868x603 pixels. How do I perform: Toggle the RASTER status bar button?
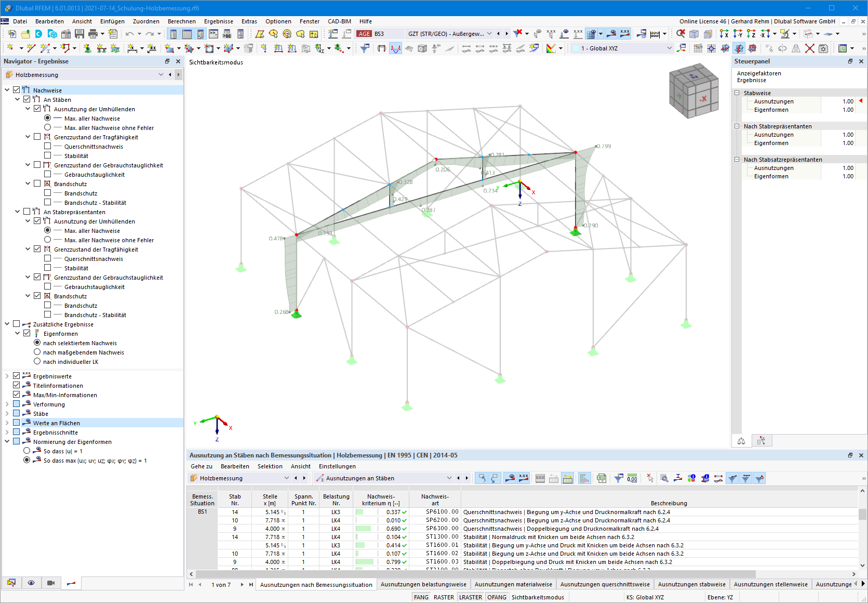pyautogui.click(x=444, y=597)
